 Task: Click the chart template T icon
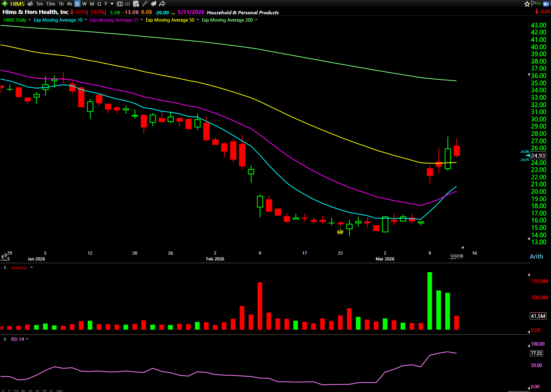pyautogui.click(x=120, y=4)
